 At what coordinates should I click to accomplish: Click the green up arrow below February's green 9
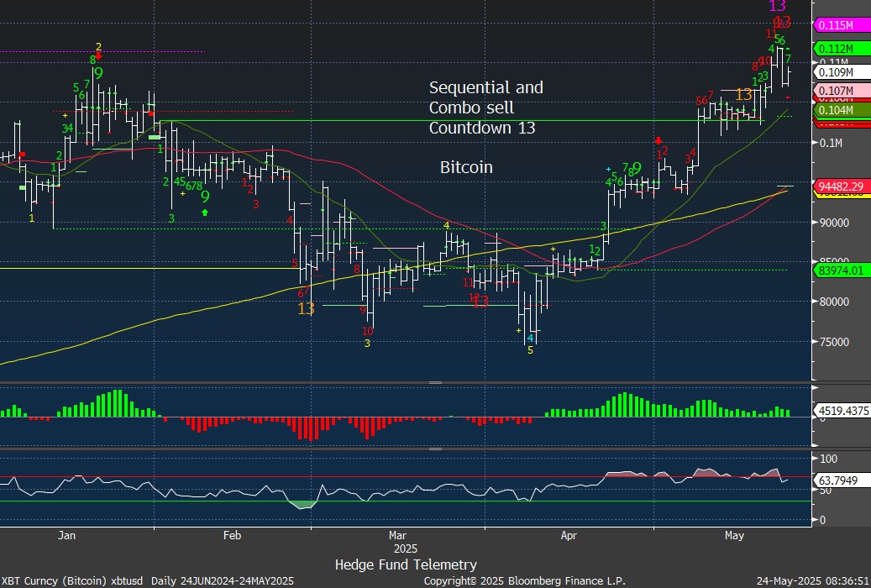[x=205, y=212]
